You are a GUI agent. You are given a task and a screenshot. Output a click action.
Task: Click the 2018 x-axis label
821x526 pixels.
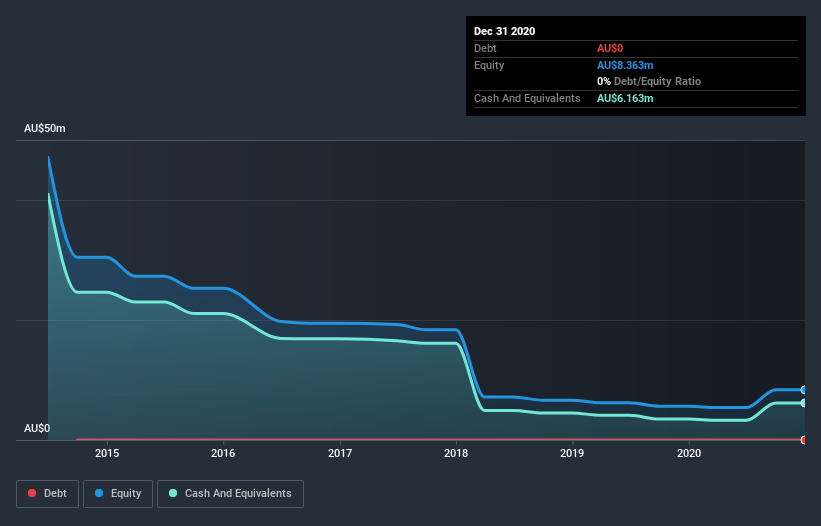pyautogui.click(x=456, y=453)
